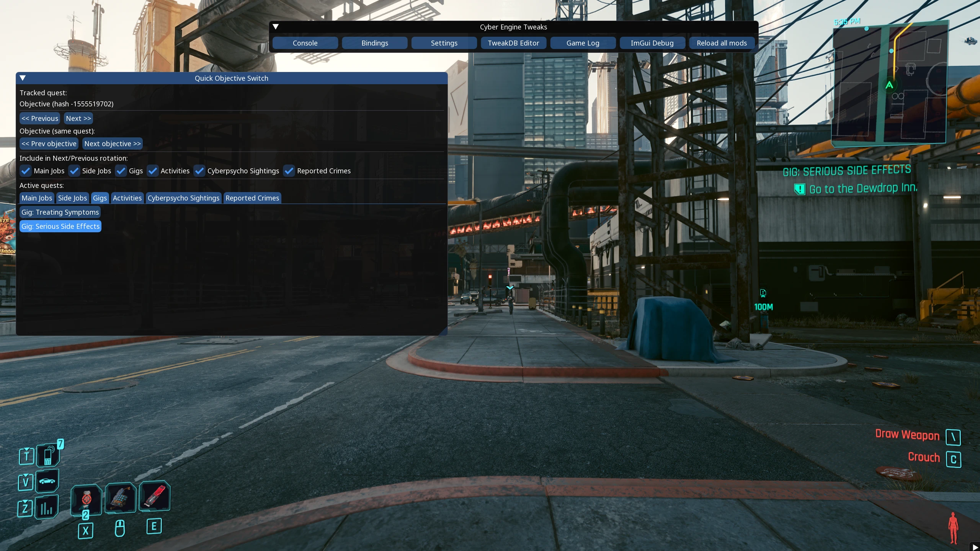Click the "GIG: SERIOUS SIDE EFFECTS" quest title
The width and height of the screenshot is (980, 551).
(x=847, y=171)
